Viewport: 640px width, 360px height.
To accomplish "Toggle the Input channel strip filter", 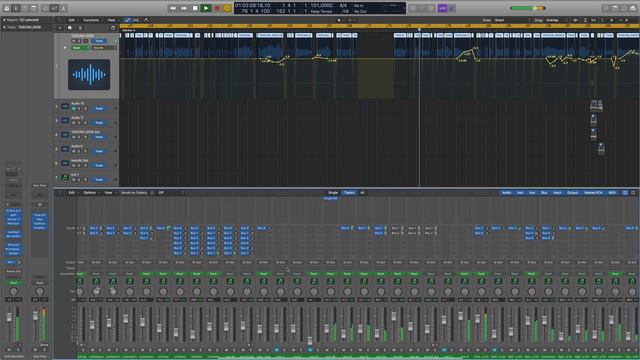I will (x=557, y=193).
